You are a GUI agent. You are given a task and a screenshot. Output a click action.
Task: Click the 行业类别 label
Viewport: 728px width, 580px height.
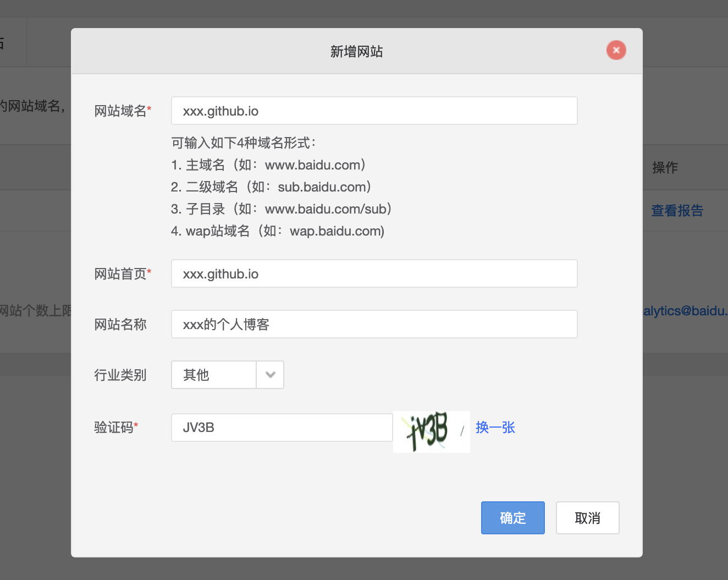coord(120,375)
